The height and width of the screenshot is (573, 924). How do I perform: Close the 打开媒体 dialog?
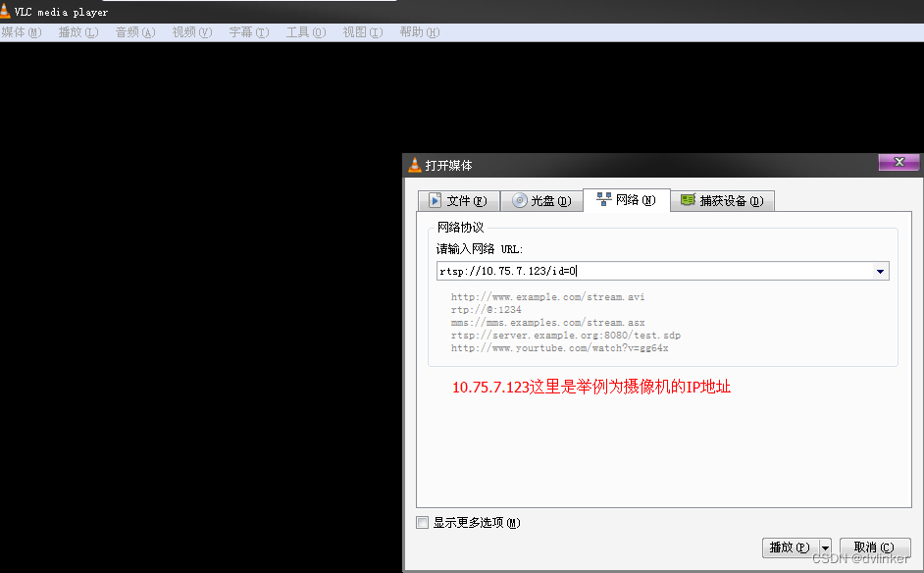[x=898, y=162]
